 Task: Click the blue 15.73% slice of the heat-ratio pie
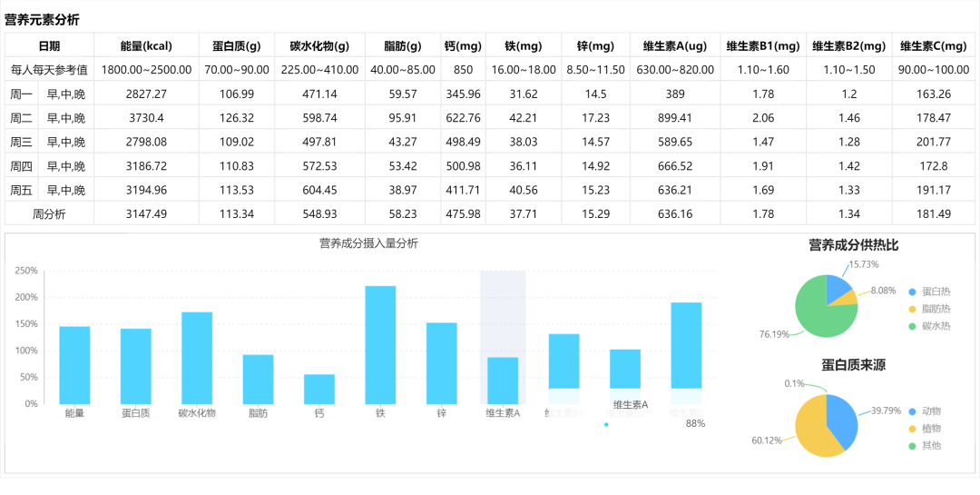click(x=837, y=289)
